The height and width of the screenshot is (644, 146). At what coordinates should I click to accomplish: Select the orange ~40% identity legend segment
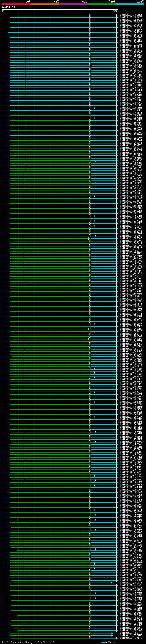[x=45, y=4]
